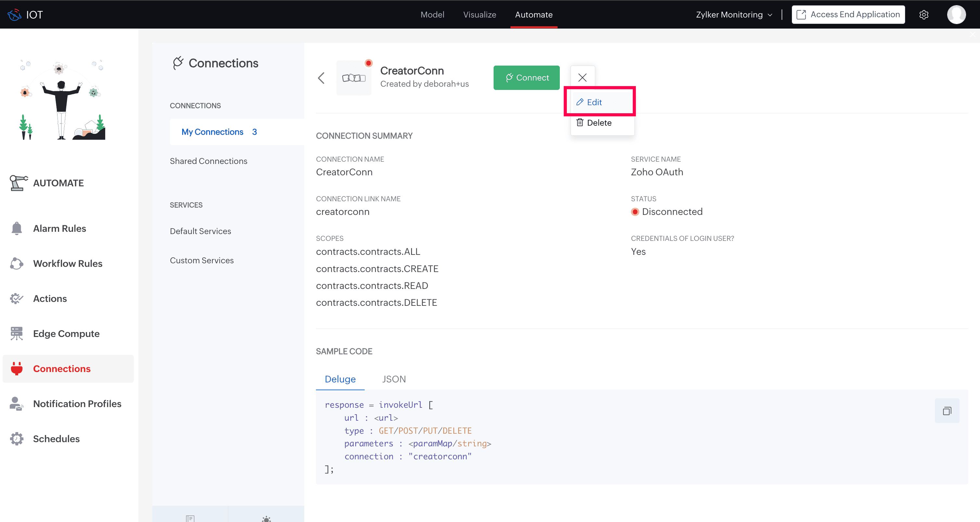Screen dimensions: 980x522
Task: Open Alarm Rules in sidebar
Action: tap(59, 229)
